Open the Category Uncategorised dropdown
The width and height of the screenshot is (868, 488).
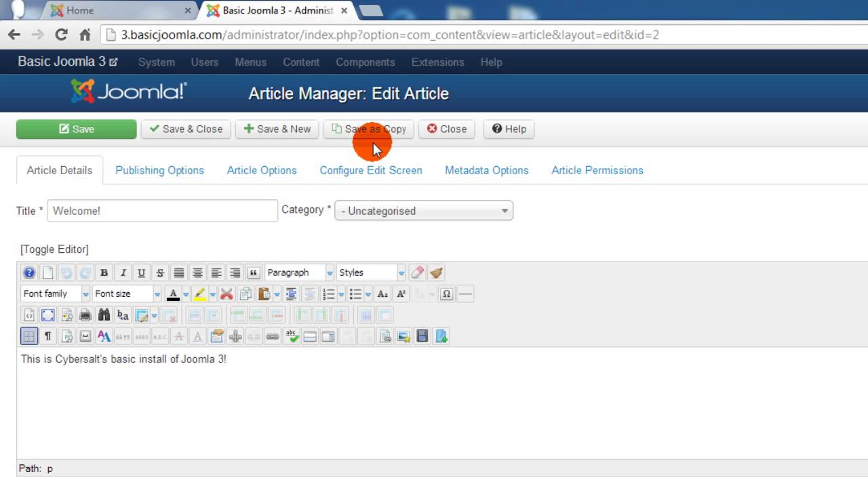425,211
